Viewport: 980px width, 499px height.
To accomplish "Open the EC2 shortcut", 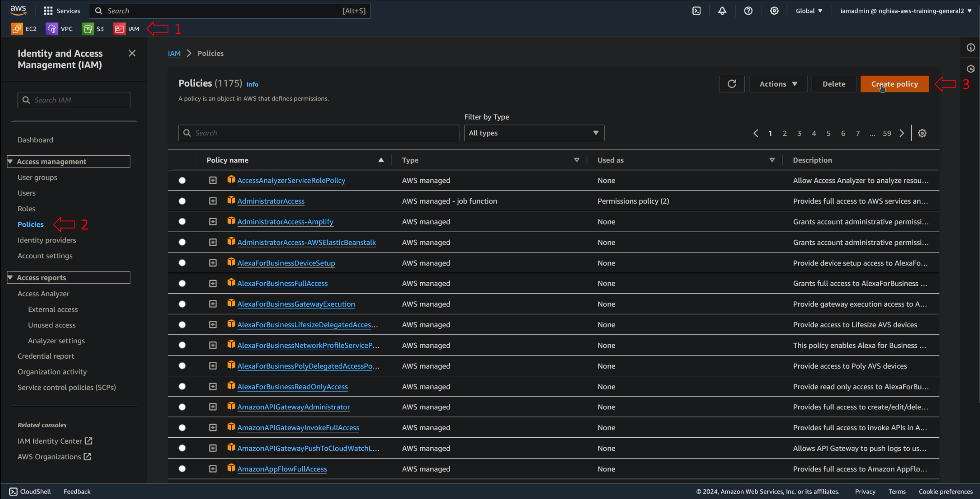I will pyautogui.click(x=24, y=29).
